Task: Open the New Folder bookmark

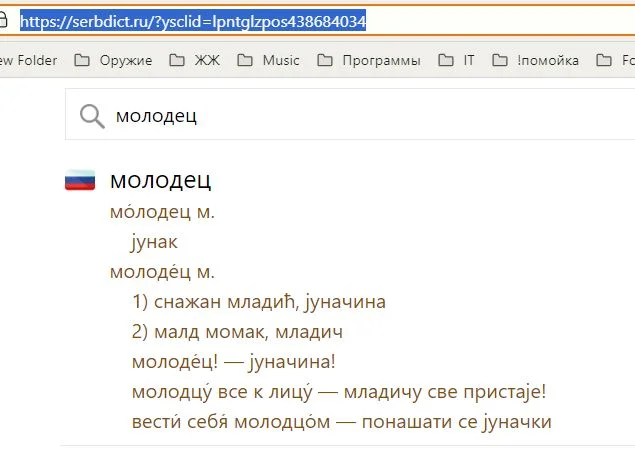Action: 28,60
